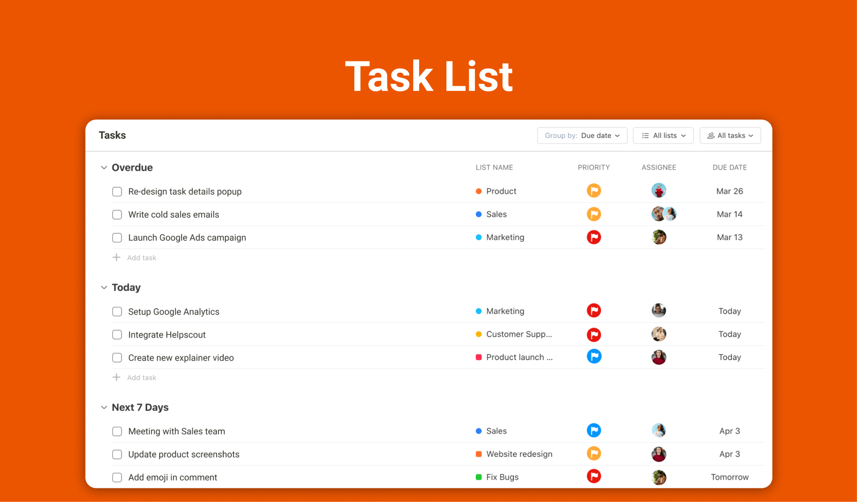Click priority flag for Setup Google Analytics

(x=594, y=310)
